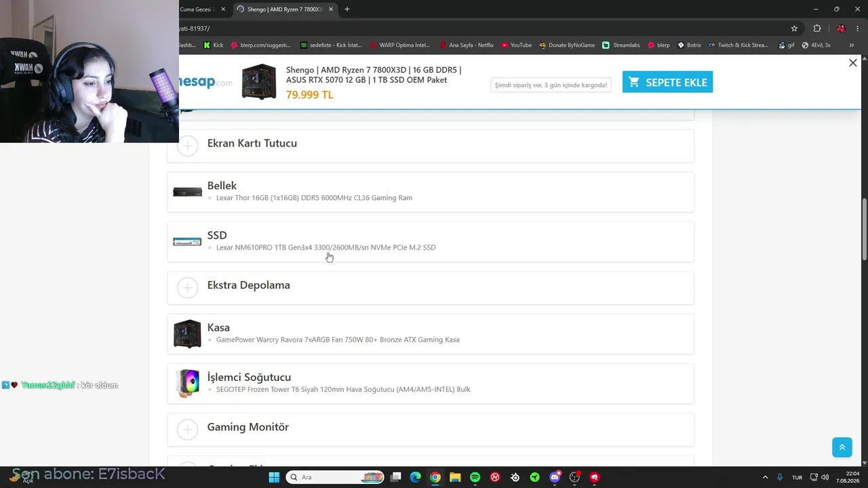Change the TUR keyboard language indicator

[x=797, y=477]
